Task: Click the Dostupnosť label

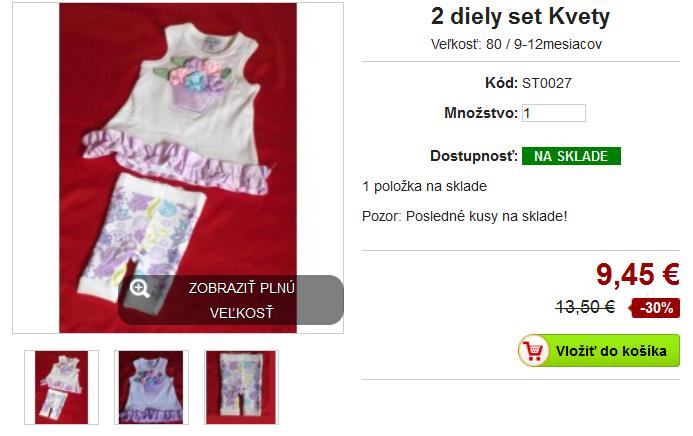Action: [x=474, y=156]
